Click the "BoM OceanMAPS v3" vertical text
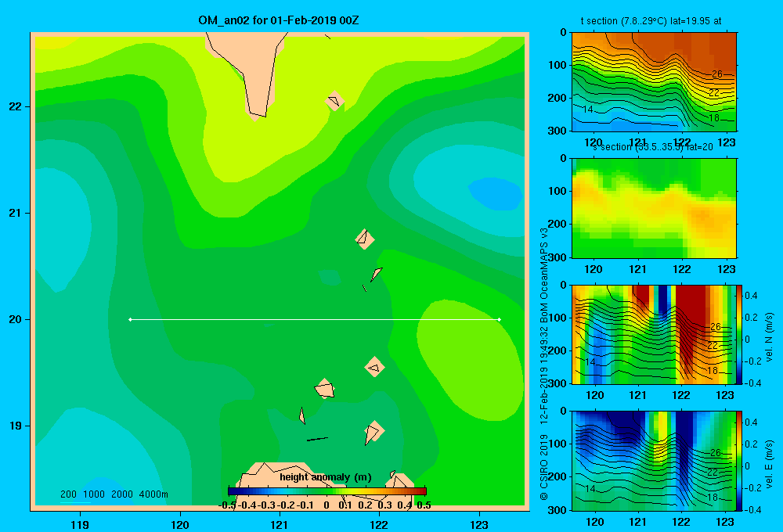783x532 pixels. pyautogui.click(x=544, y=275)
